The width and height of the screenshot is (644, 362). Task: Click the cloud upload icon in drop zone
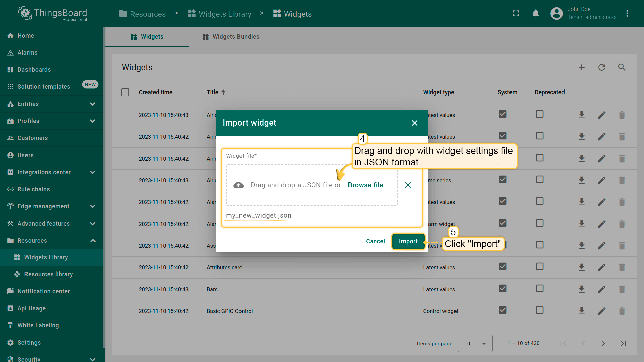coord(238,185)
